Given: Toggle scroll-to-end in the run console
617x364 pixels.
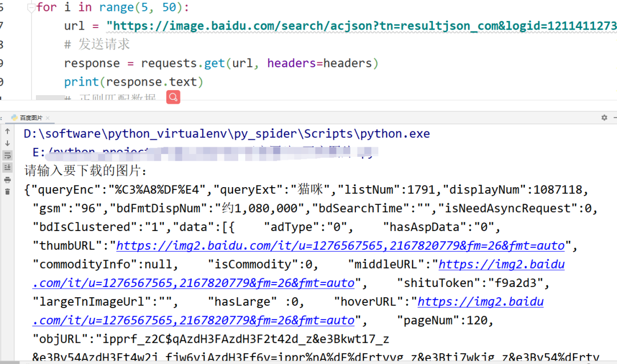Looking at the screenshot, I should (x=7, y=168).
